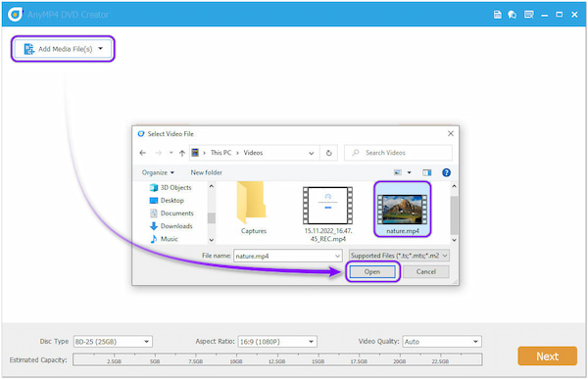Click the forward navigation arrow in dialog
The image size is (588, 379).
pyautogui.click(x=158, y=153)
